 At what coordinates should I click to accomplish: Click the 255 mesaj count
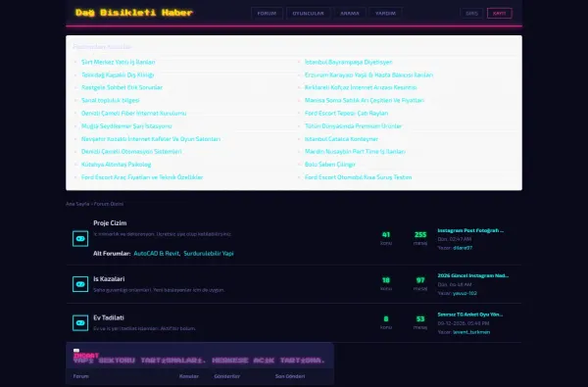[420, 235]
